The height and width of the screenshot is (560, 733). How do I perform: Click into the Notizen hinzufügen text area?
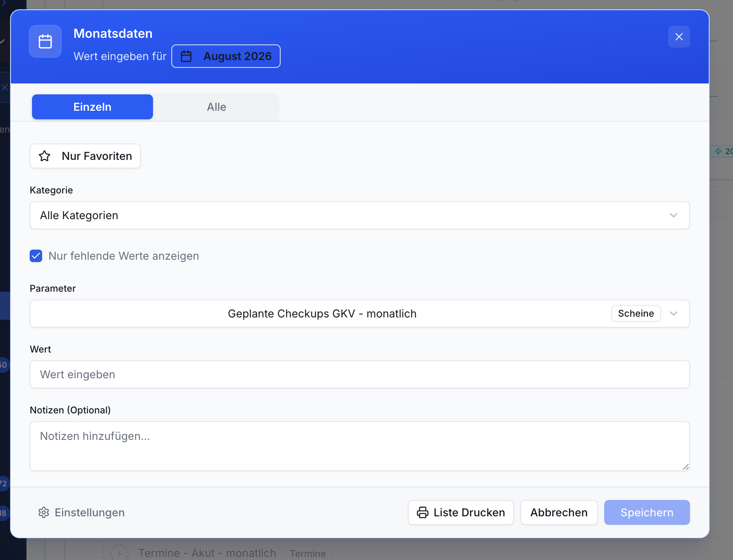pos(360,446)
